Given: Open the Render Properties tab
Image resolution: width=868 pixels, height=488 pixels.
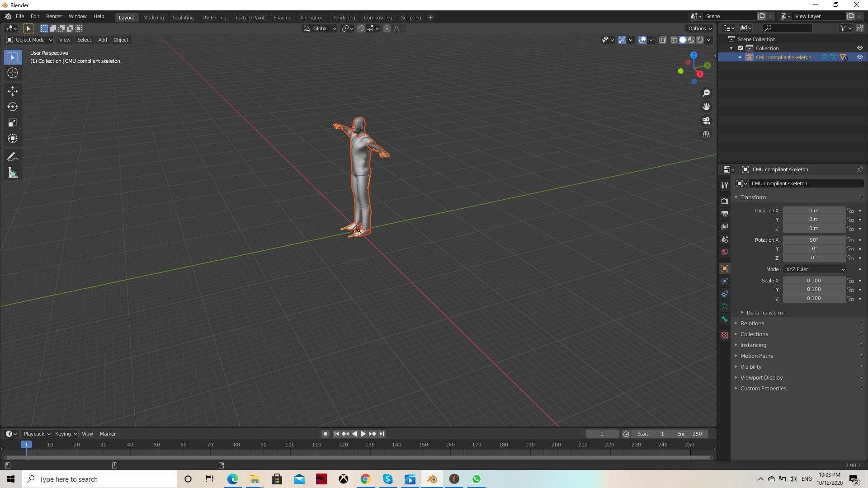Looking at the screenshot, I should tap(724, 201).
